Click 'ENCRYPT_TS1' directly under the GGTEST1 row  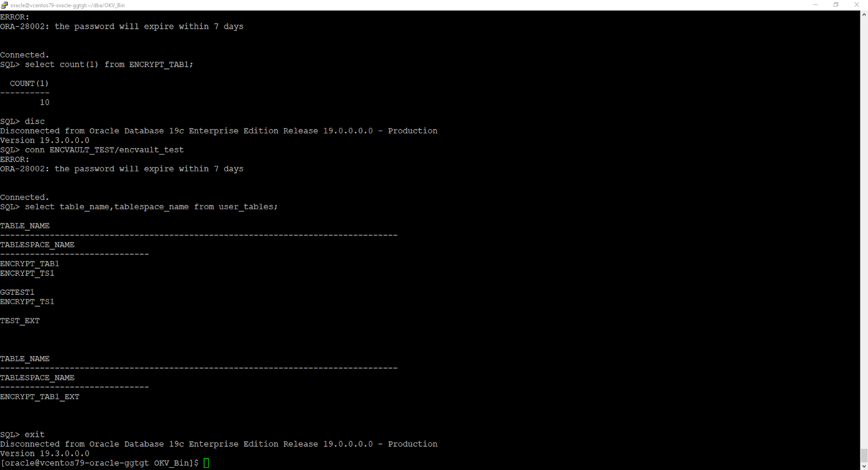[27, 302]
